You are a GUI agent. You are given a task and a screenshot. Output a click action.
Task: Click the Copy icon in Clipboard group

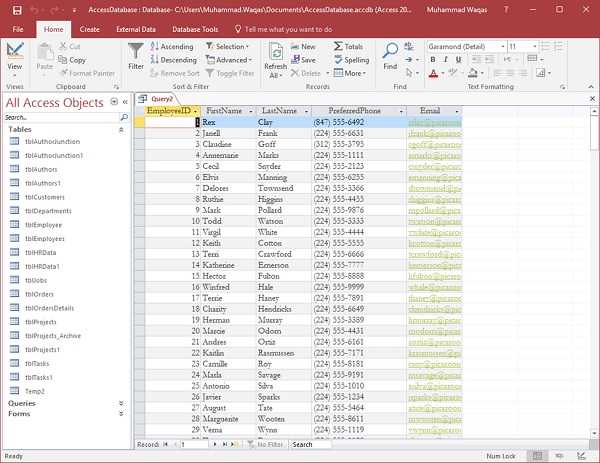(73, 60)
